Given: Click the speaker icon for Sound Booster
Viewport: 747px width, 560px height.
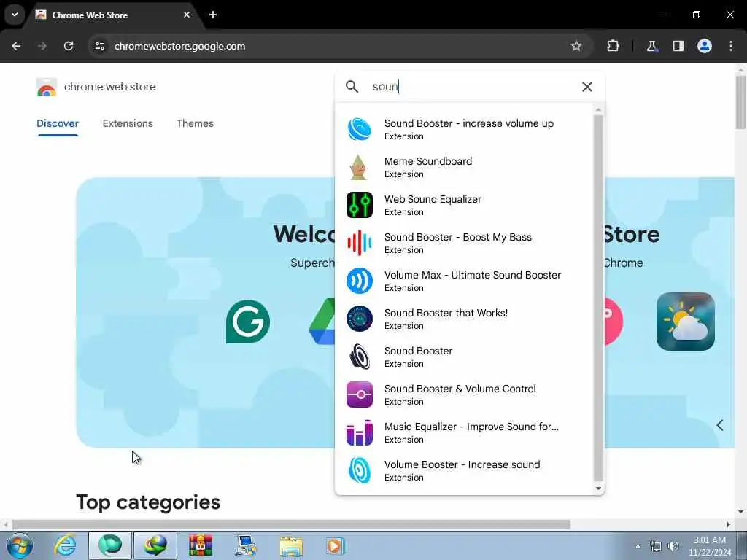Looking at the screenshot, I should (359, 357).
